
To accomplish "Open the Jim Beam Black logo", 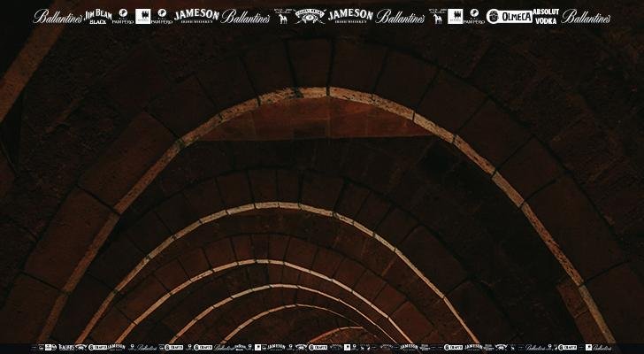I will tap(97, 16).
